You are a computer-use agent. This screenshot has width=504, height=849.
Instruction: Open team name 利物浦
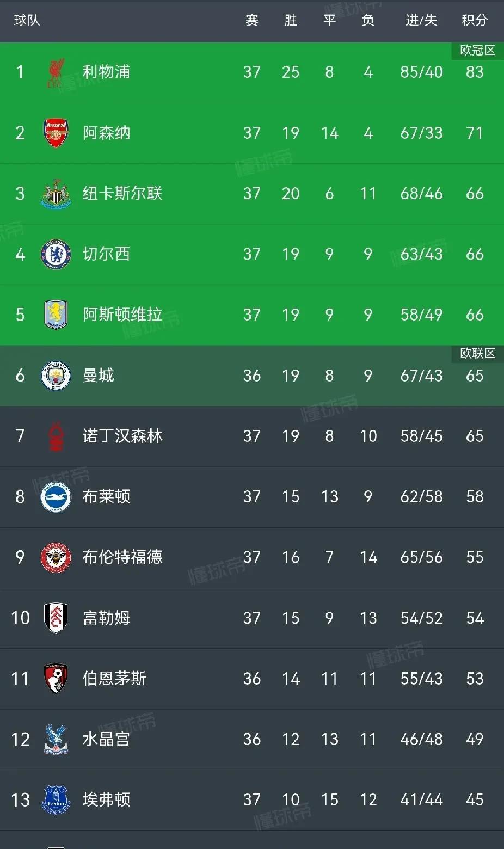tap(106, 72)
